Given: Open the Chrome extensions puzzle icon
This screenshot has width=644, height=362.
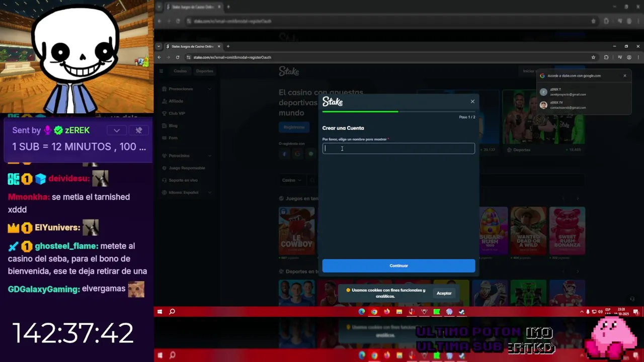Looking at the screenshot, I should click(606, 57).
